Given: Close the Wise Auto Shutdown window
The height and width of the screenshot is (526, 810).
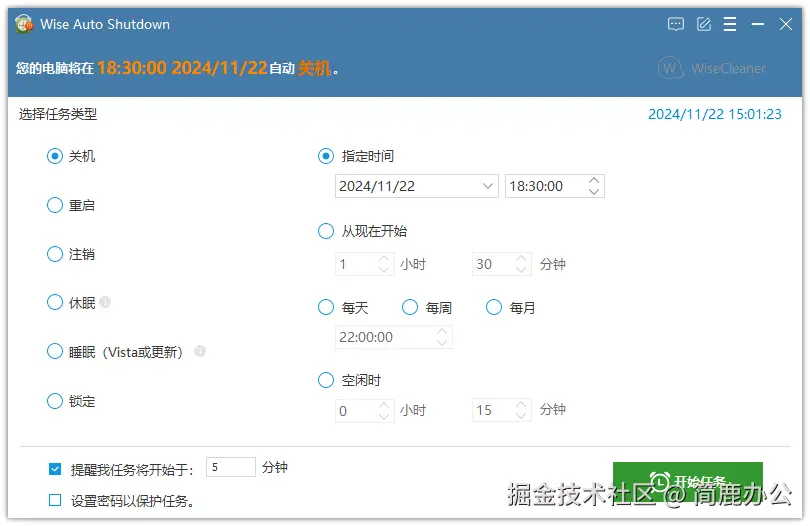Looking at the screenshot, I should click(x=786, y=24).
